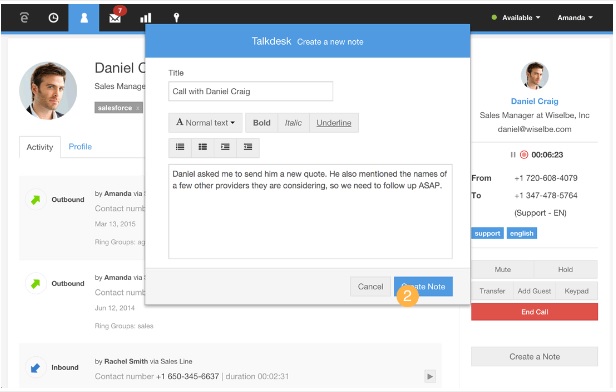
Task: Open the reporting bar chart icon
Action: (146, 18)
